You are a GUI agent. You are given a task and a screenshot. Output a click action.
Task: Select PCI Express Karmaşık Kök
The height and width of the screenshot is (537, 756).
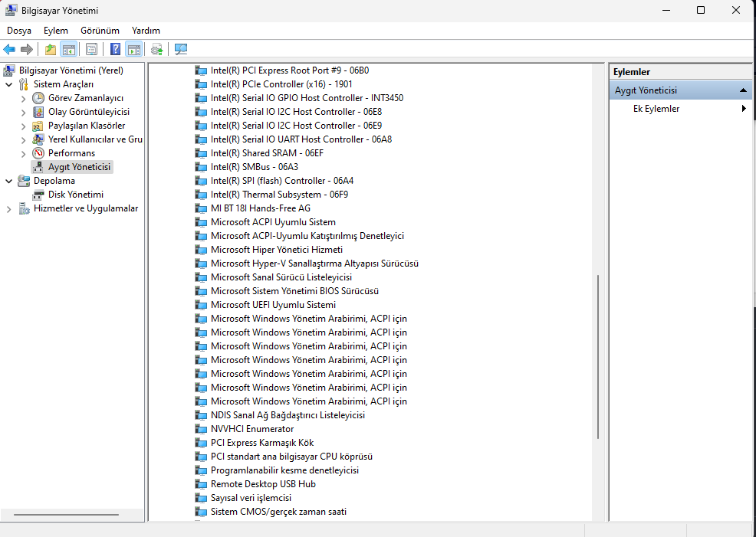tap(262, 443)
